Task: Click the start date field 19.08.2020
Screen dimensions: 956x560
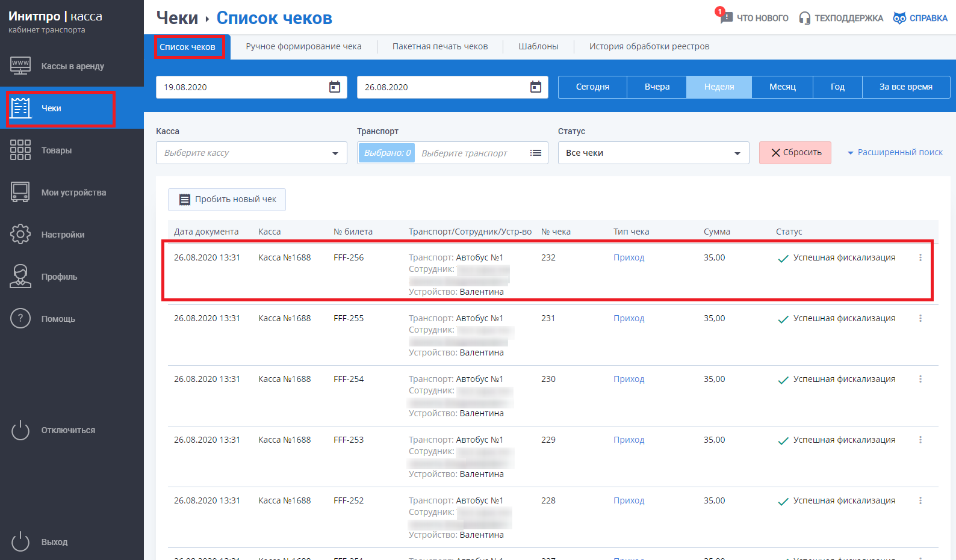Action: pos(252,87)
